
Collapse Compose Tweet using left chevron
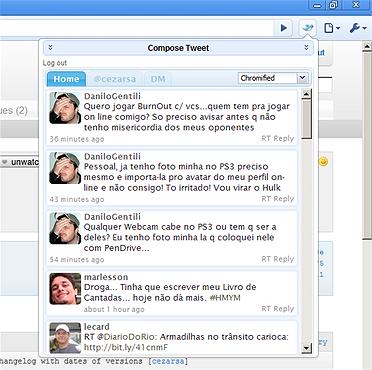(x=50, y=48)
